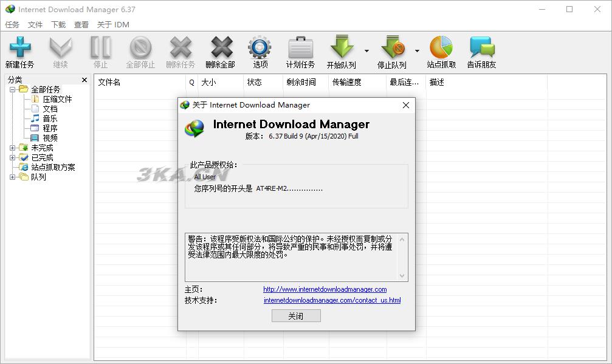Open 计划任务 (scheduler) briefcase icon

tap(300, 47)
